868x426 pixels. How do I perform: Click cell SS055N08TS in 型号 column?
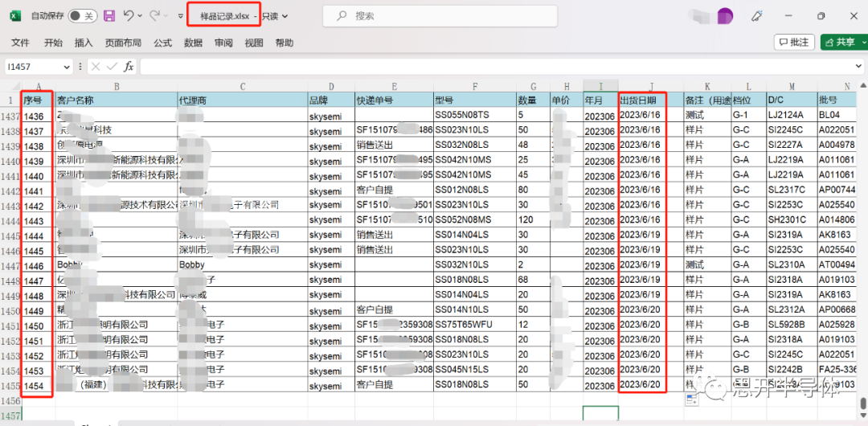pos(475,115)
